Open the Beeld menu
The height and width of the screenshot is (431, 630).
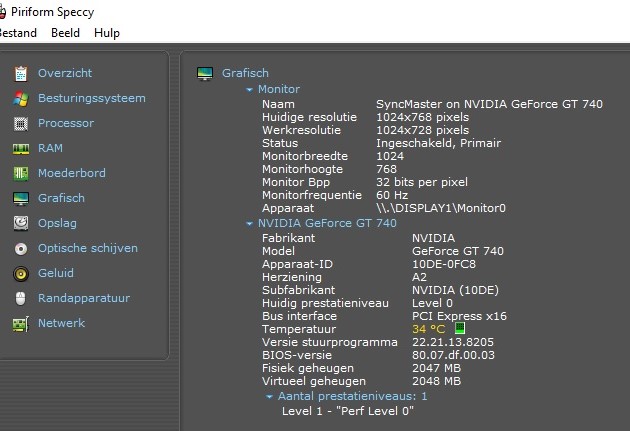click(x=65, y=33)
